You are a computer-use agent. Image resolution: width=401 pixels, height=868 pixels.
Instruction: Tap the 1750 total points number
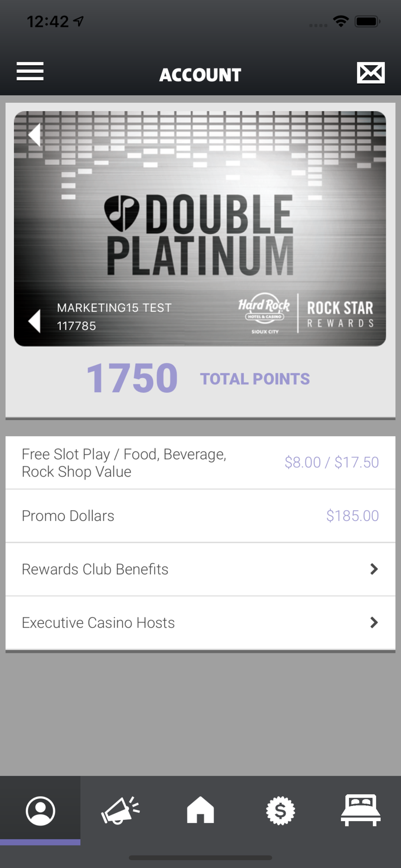tap(132, 378)
